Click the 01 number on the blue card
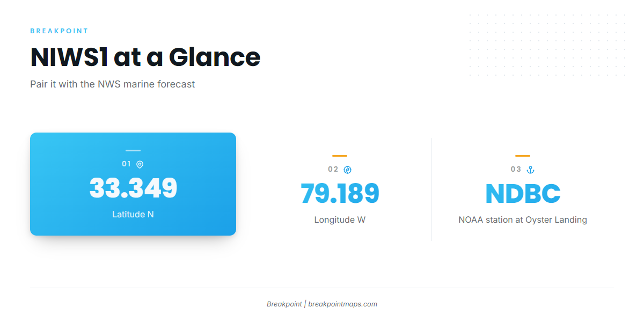Viewport: 644px width, 322px height. tap(127, 164)
